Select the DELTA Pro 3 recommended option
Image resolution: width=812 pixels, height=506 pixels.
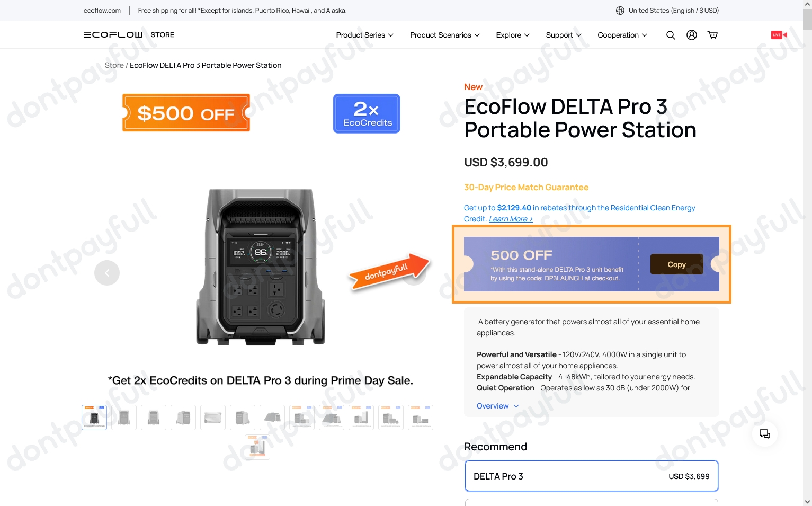pyautogui.click(x=591, y=476)
